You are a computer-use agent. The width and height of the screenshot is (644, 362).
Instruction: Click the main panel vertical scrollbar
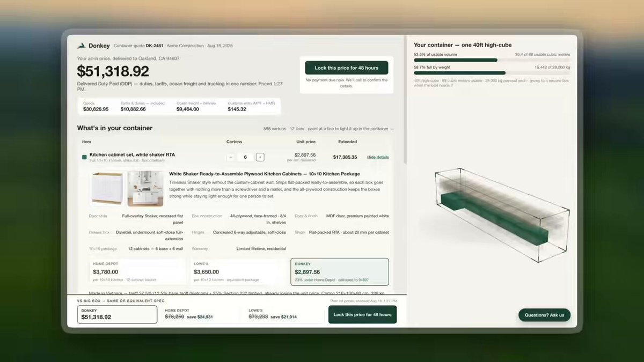pyautogui.click(x=405, y=99)
